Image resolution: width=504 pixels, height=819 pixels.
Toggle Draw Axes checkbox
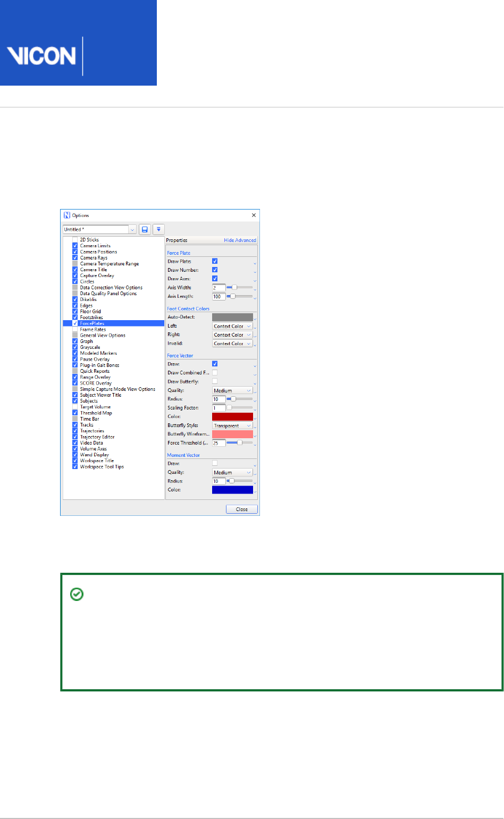[215, 279]
